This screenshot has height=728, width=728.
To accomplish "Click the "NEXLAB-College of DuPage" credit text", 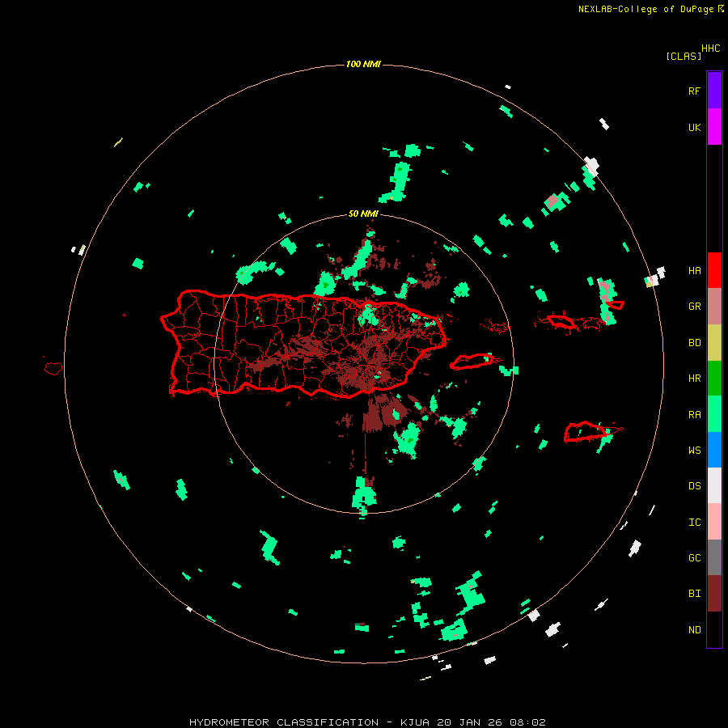I will click(645, 9).
